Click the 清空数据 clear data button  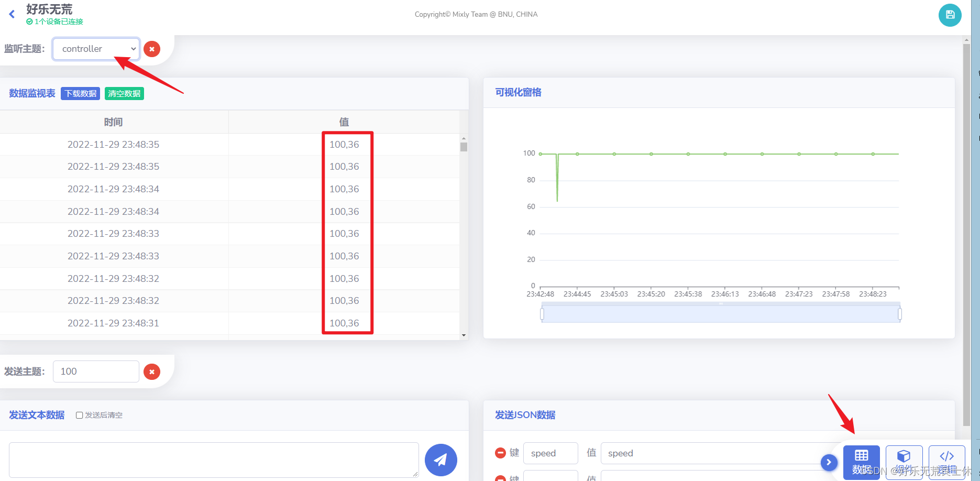(x=124, y=93)
